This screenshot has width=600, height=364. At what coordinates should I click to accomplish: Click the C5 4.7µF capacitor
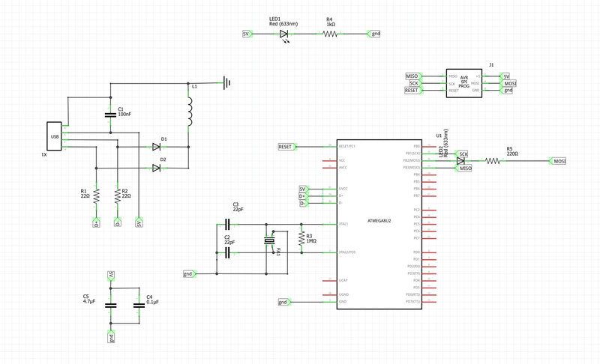tap(111, 305)
